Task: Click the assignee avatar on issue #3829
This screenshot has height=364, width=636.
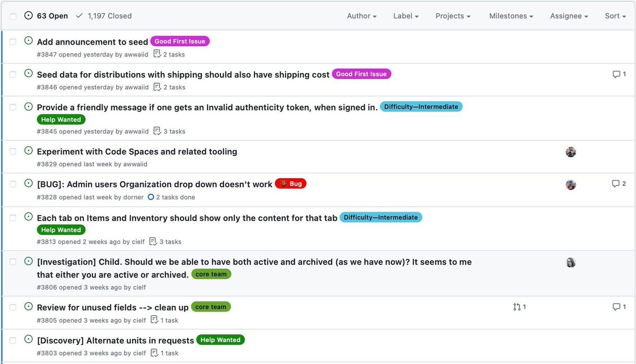Action: coord(570,152)
